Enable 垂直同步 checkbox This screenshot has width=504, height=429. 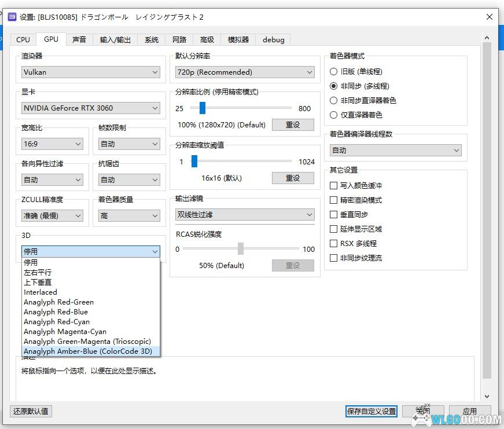[333, 215]
